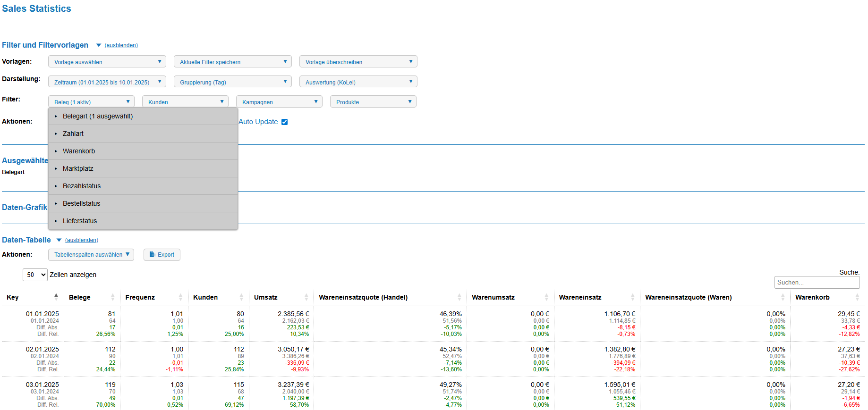
Task: Open Zeitraum date range dropdown
Action: (x=107, y=82)
